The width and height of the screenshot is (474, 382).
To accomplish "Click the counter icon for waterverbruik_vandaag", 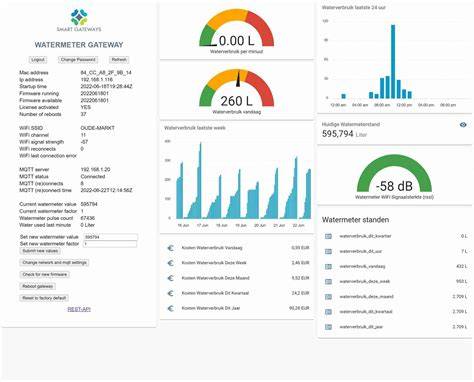I will click(x=328, y=267).
